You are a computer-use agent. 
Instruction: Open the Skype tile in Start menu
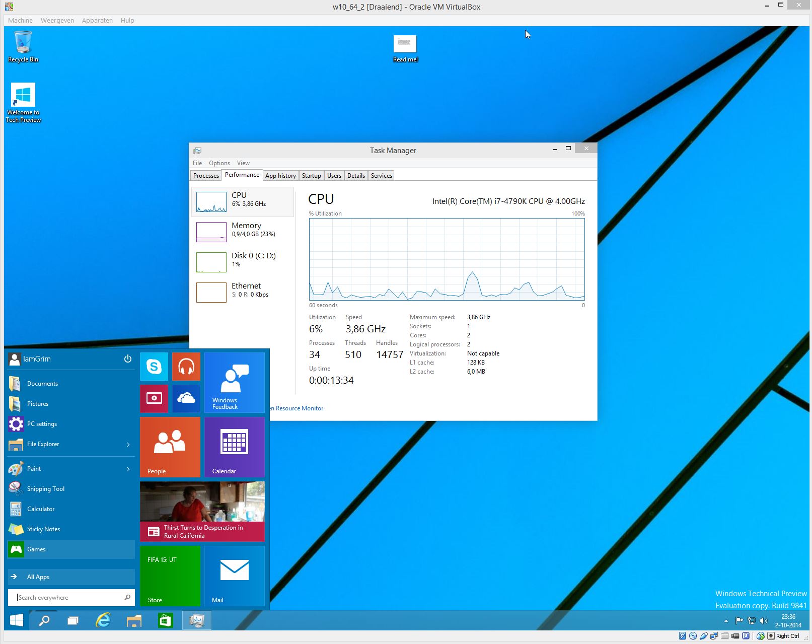point(154,367)
